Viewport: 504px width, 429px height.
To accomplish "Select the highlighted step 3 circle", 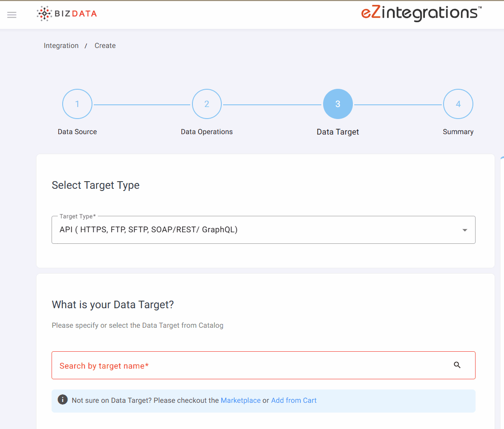I will click(338, 104).
